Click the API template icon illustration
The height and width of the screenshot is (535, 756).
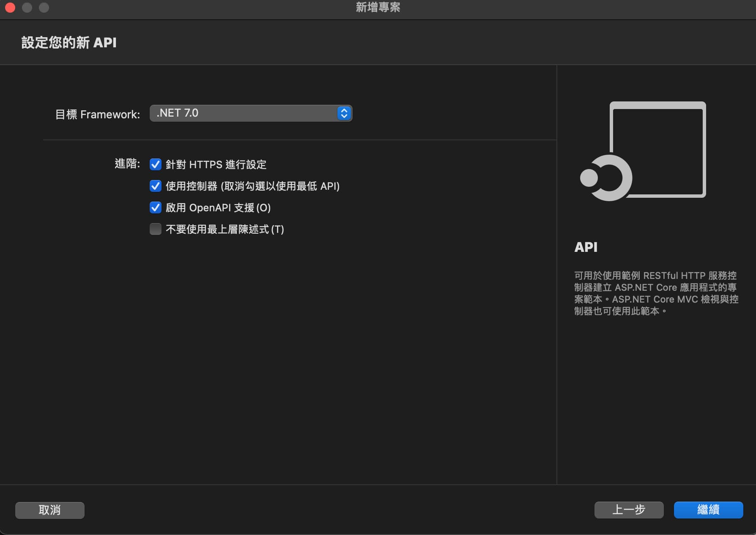click(643, 151)
